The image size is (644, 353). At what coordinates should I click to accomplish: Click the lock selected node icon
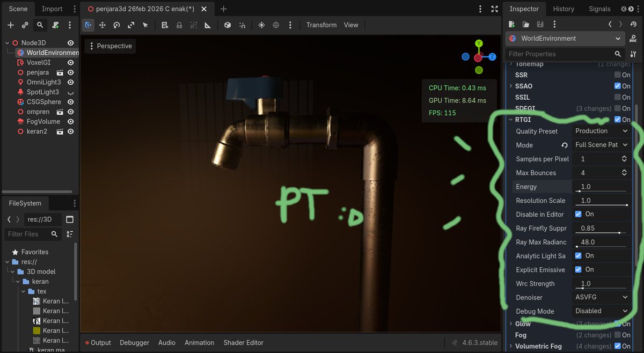pos(179,25)
